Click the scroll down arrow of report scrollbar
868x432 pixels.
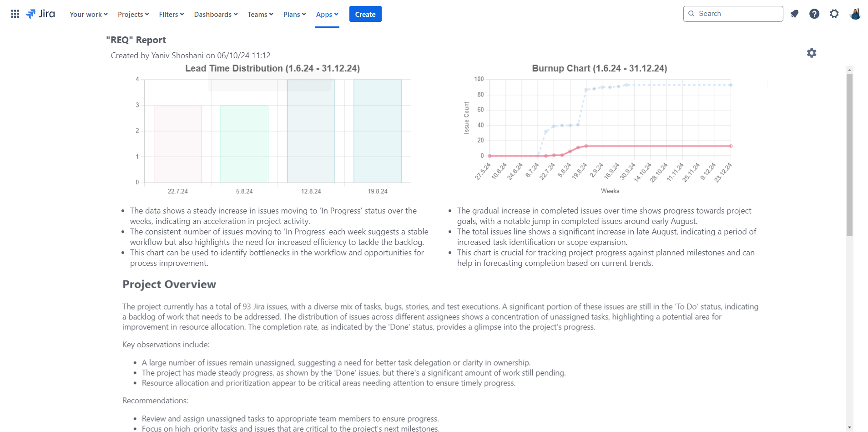tap(849, 427)
